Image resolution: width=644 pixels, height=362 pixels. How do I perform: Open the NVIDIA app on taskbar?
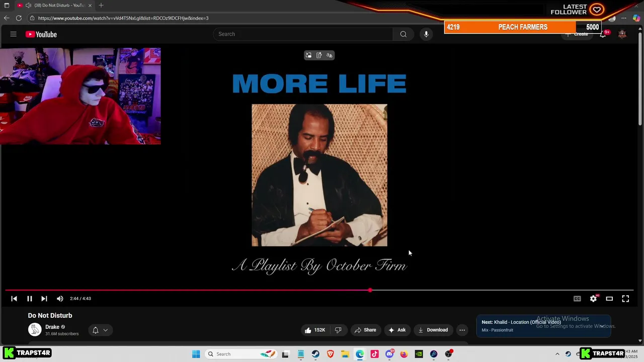tap(419, 354)
